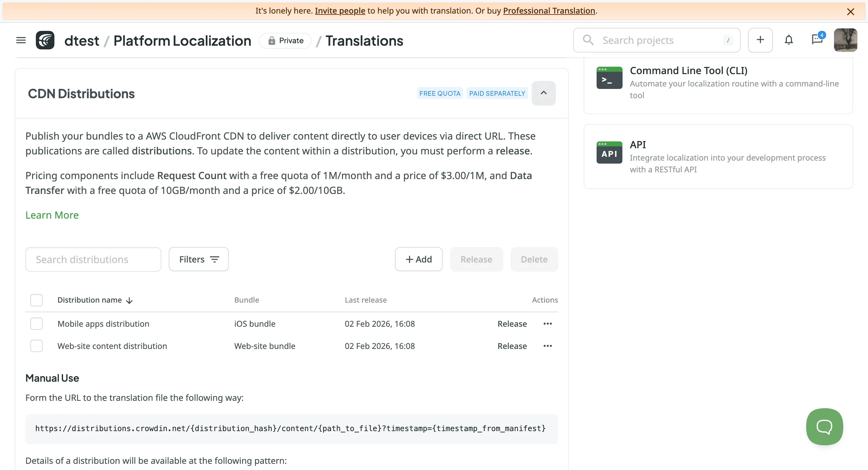Viewport: 868px width, 470px height.
Task: Open the messages icon with badge
Action: coord(817,40)
